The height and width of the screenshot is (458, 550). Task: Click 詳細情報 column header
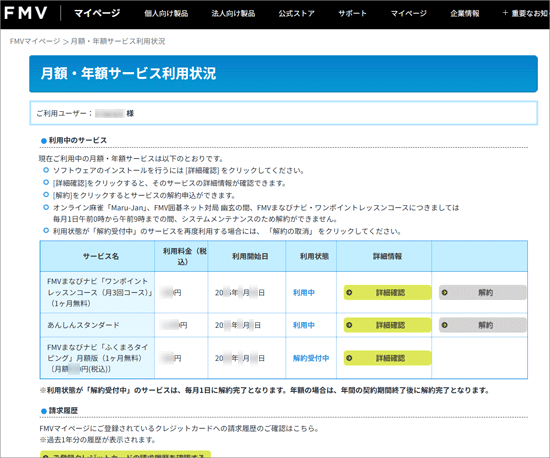click(387, 256)
